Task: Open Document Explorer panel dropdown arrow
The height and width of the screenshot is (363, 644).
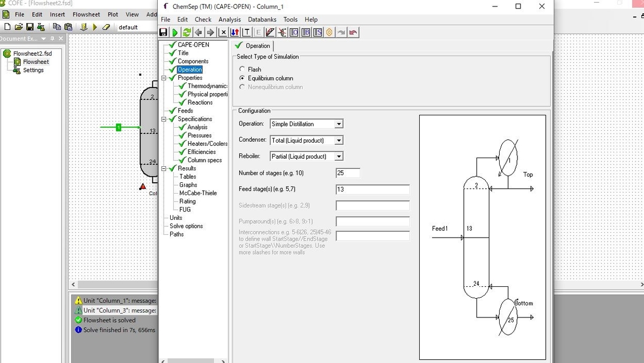Action: [x=43, y=39]
